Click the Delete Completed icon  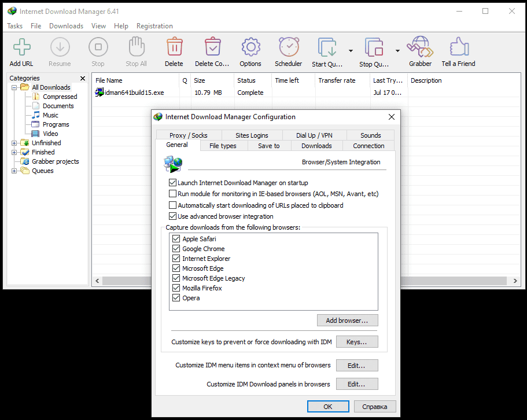[212, 47]
